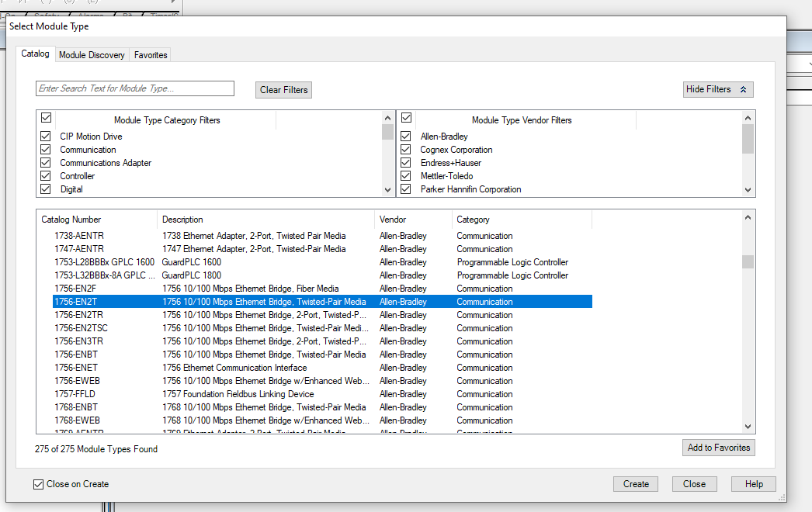Select the 1747-AENTR module row
812x512 pixels.
(x=322, y=249)
